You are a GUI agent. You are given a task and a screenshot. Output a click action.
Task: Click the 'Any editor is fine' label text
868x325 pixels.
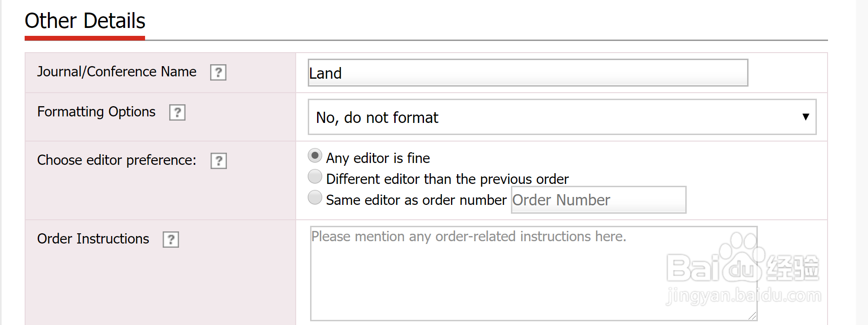coord(378,158)
